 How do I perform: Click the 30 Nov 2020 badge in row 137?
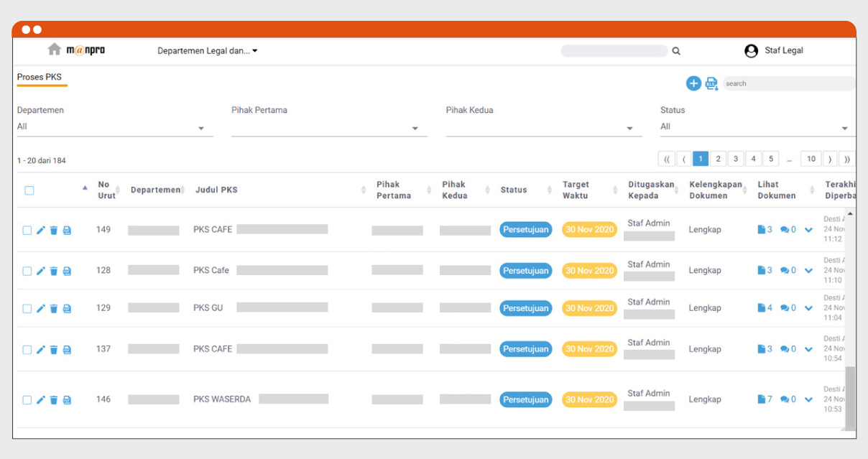pyautogui.click(x=589, y=349)
